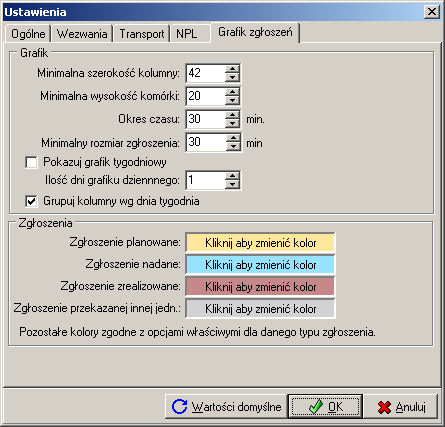Image resolution: width=445 pixels, height=427 pixels.
Task: Click the Minimalna szerokość kolumny field
Action: click(205, 73)
